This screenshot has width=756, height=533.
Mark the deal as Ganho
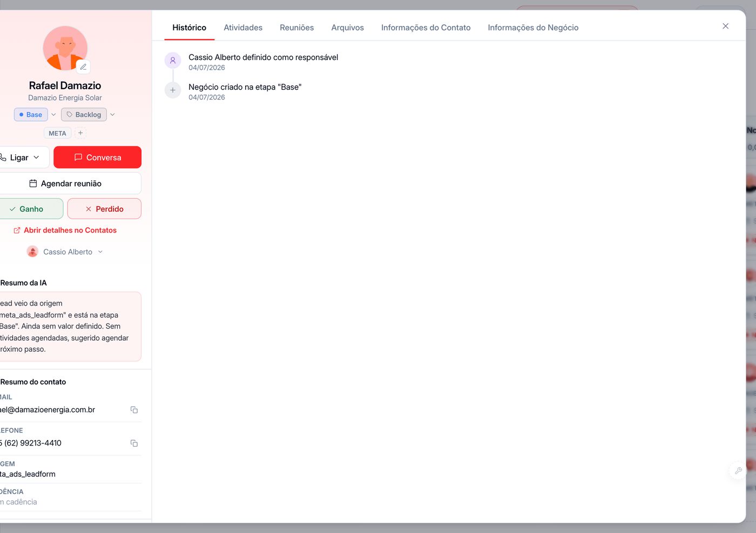[30, 209]
